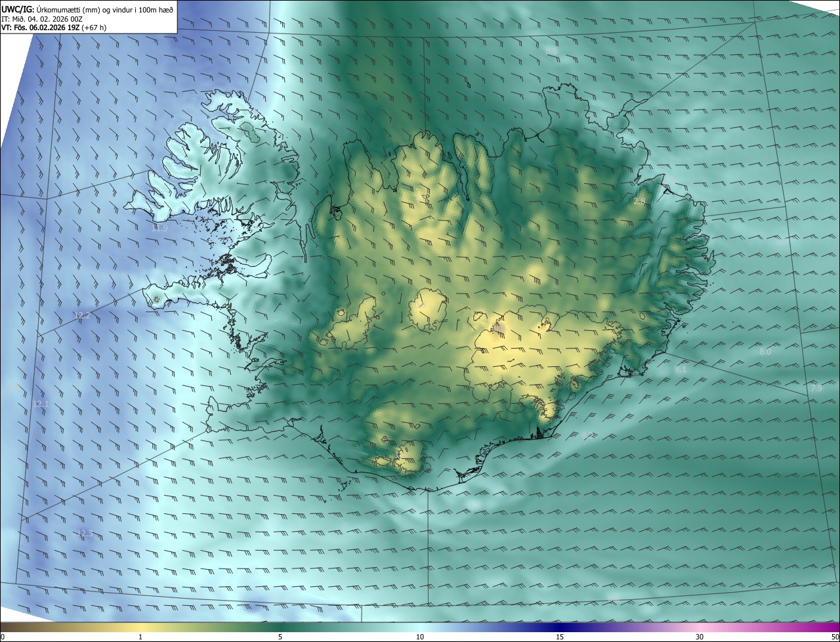Click the map value label '11.9'
The image size is (840, 642).
coord(159,228)
